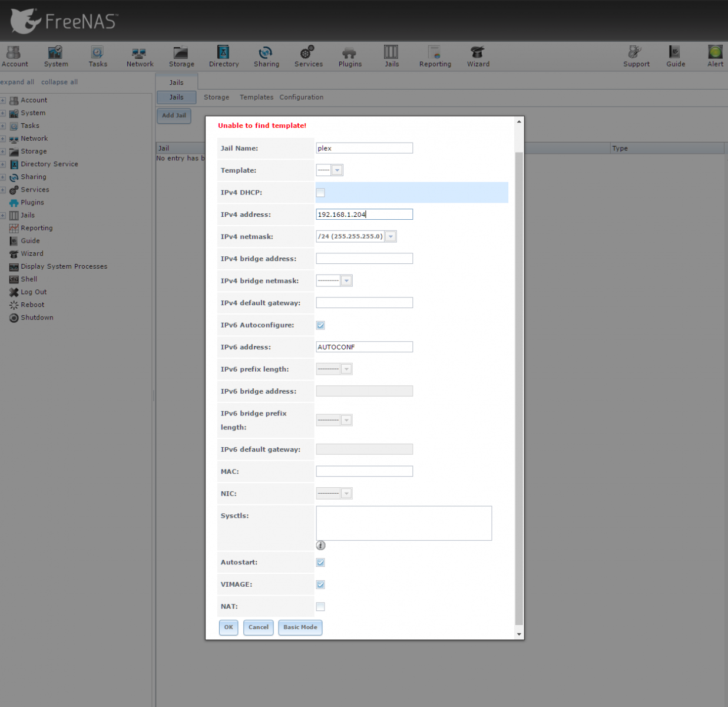
Task: Switch the dialog to Basic Mode
Action: pos(300,627)
